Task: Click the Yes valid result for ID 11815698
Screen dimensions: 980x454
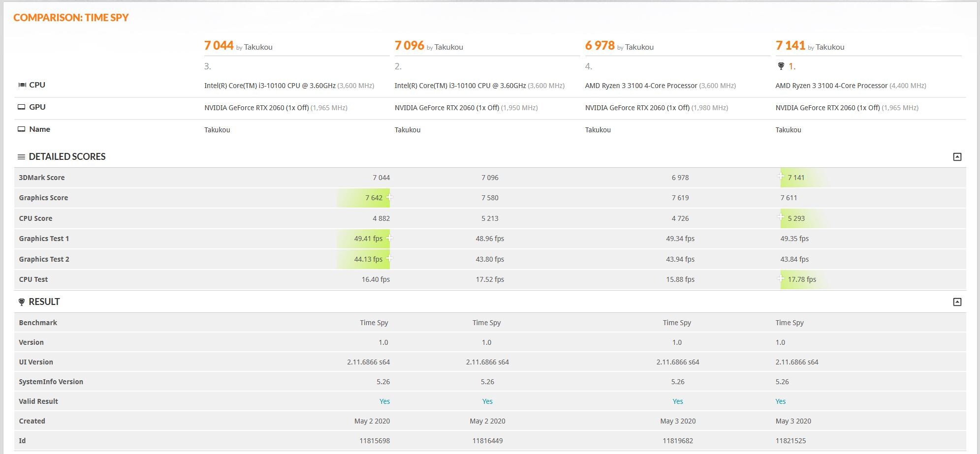Action: click(384, 401)
